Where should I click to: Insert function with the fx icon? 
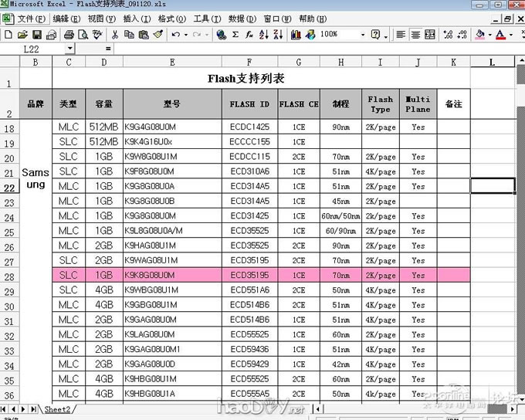(x=249, y=35)
